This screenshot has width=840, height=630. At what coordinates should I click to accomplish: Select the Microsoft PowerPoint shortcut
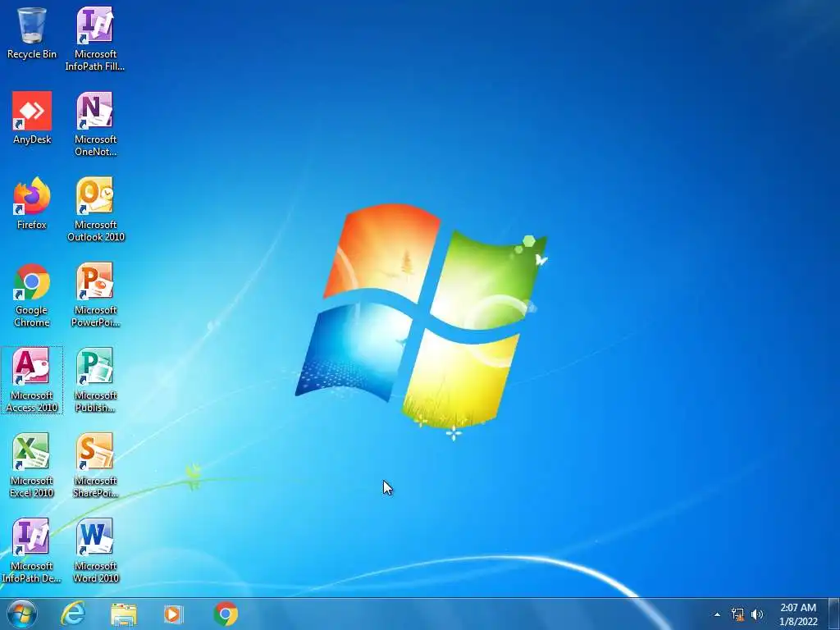(95, 294)
